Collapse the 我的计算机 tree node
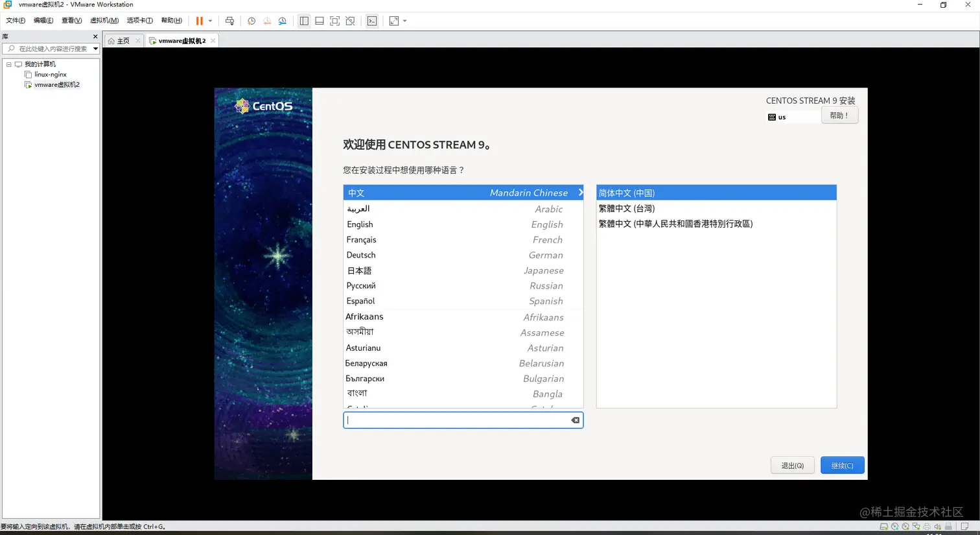 coord(9,64)
